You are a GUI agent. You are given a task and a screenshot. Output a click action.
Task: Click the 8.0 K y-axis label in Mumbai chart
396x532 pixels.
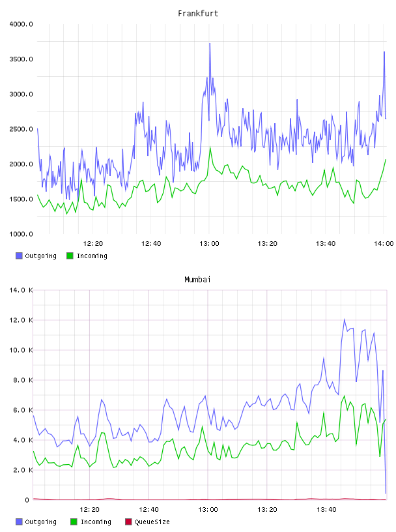(23, 380)
